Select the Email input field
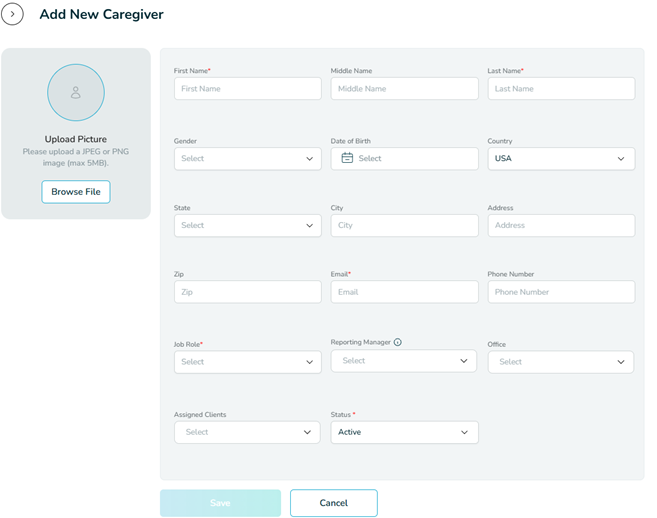Viewport: 657px width, 518px height. [x=404, y=292]
